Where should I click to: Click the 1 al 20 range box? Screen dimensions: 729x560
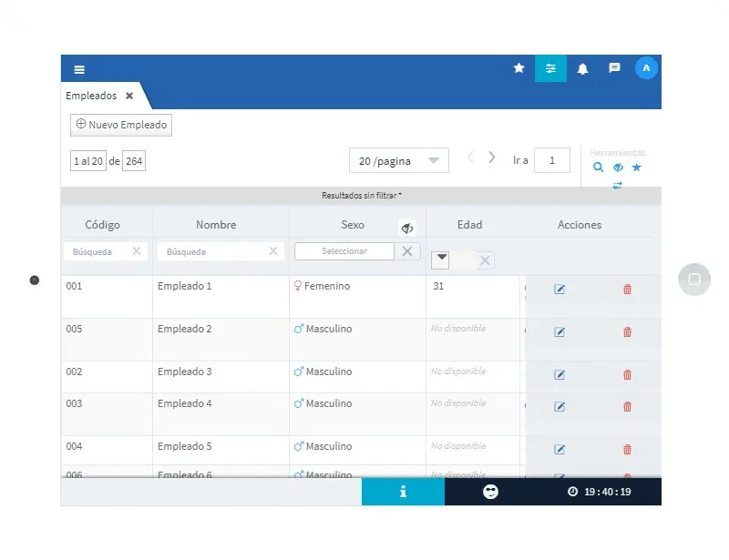(88, 161)
